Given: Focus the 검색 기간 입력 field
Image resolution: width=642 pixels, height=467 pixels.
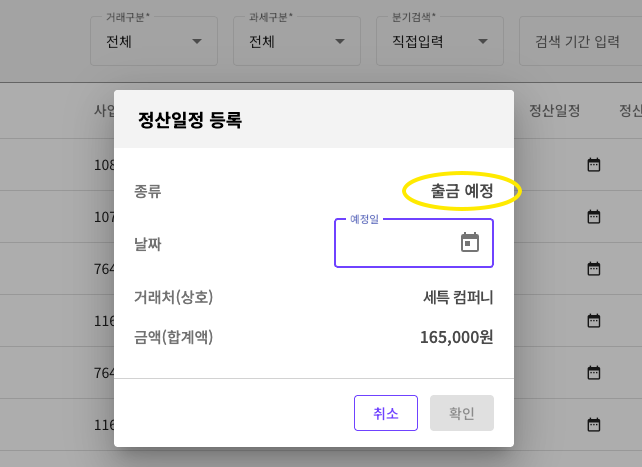Looking at the screenshot, I should pyautogui.click(x=580, y=42).
